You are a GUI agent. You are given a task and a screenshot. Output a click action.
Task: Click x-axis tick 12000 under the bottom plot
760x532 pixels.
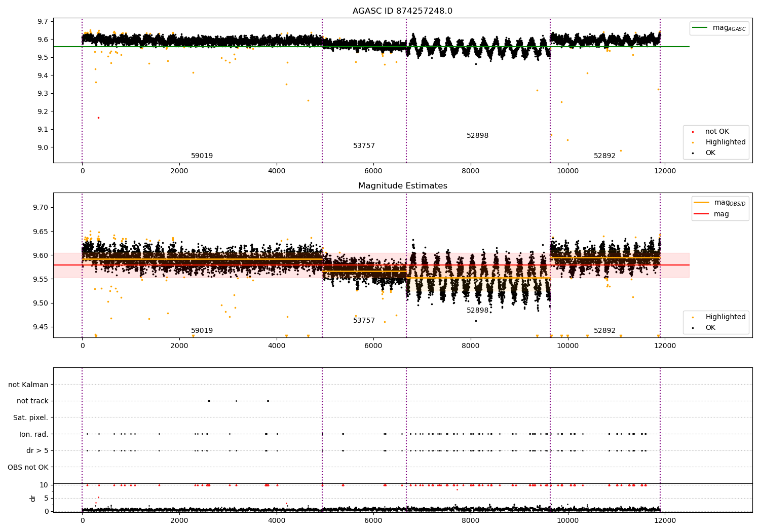[x=665, y=520]
